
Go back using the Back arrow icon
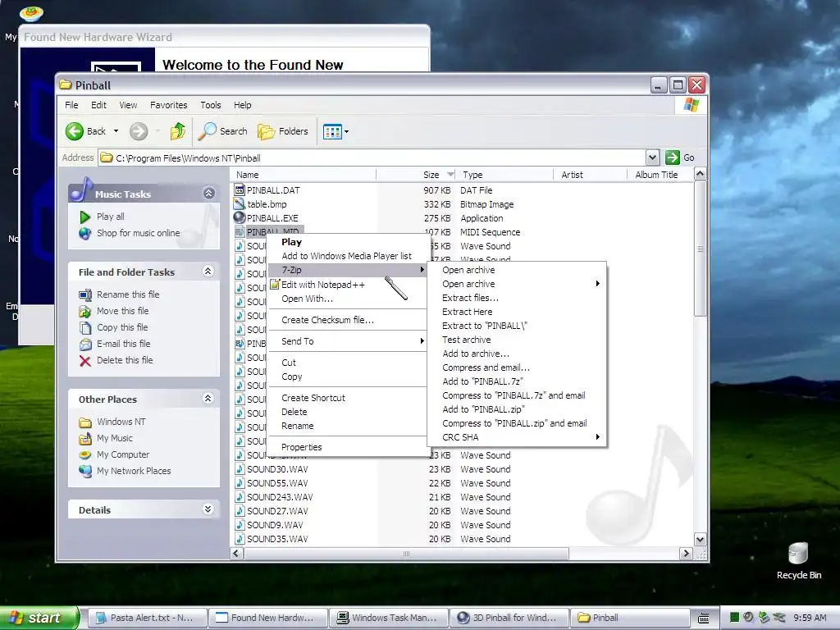[x=75, y=131]
